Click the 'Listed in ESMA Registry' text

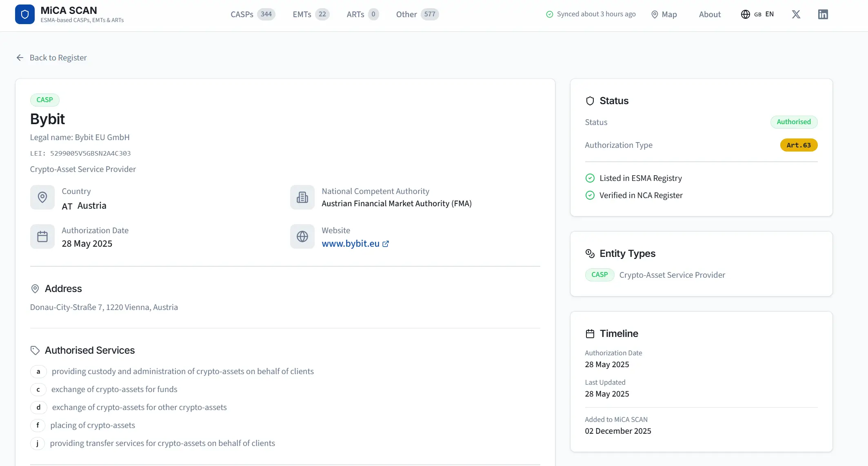coord(641,178)
